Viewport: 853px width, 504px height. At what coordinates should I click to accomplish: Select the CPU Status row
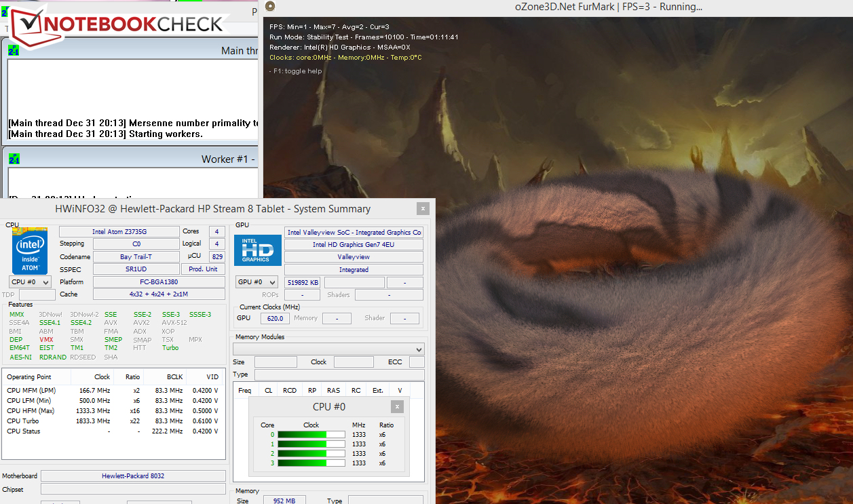coord(113,431)
